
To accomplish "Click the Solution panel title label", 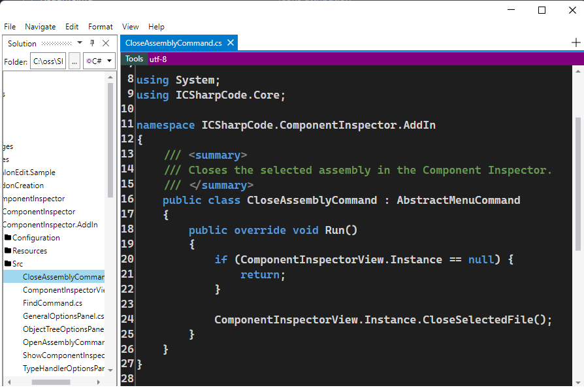I will click(x=22, y=44).
